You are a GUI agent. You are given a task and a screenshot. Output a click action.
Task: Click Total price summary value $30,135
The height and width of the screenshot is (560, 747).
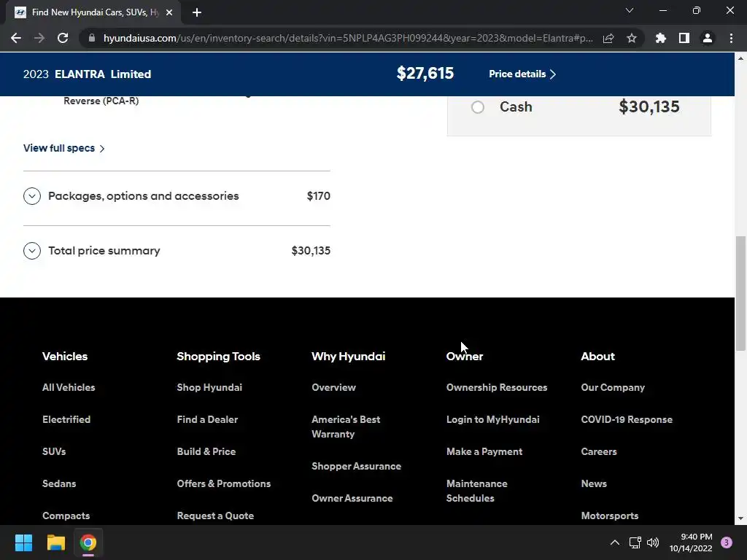coord(311,251)
